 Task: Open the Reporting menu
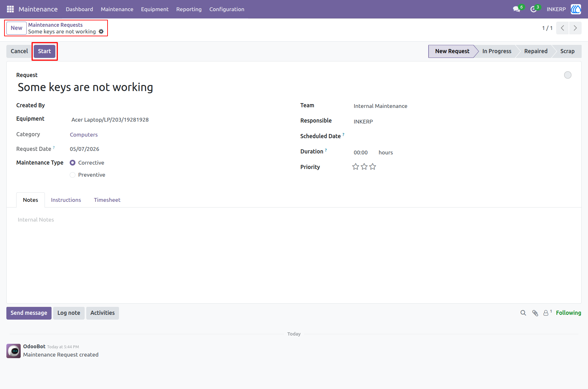(189, 9)
